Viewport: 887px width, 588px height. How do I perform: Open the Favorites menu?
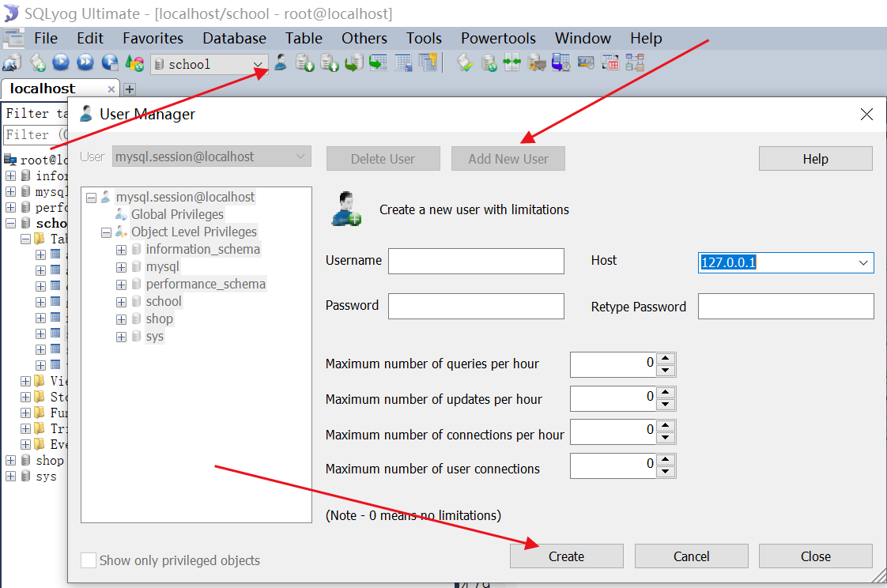click(x=153, y=39)
